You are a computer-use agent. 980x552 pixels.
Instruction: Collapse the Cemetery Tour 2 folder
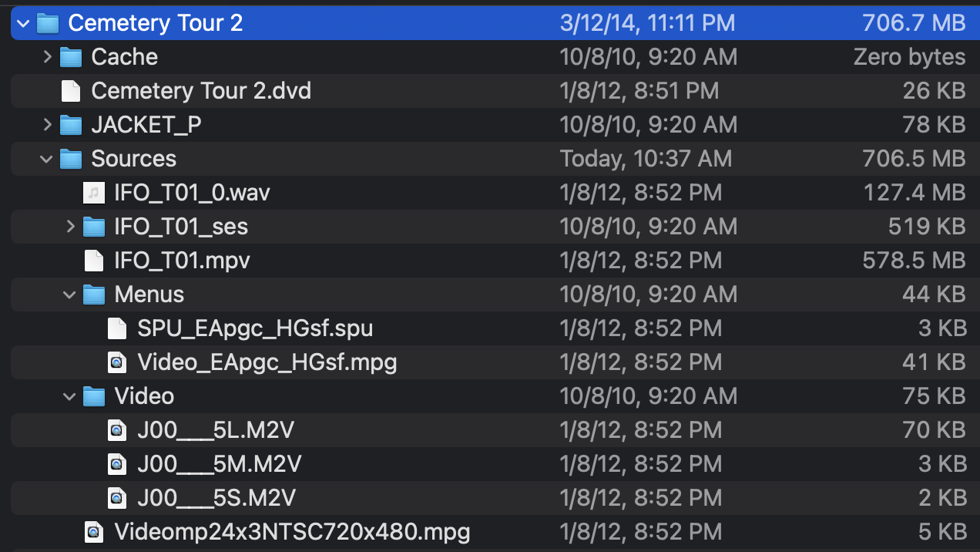[x=23, y=23]
